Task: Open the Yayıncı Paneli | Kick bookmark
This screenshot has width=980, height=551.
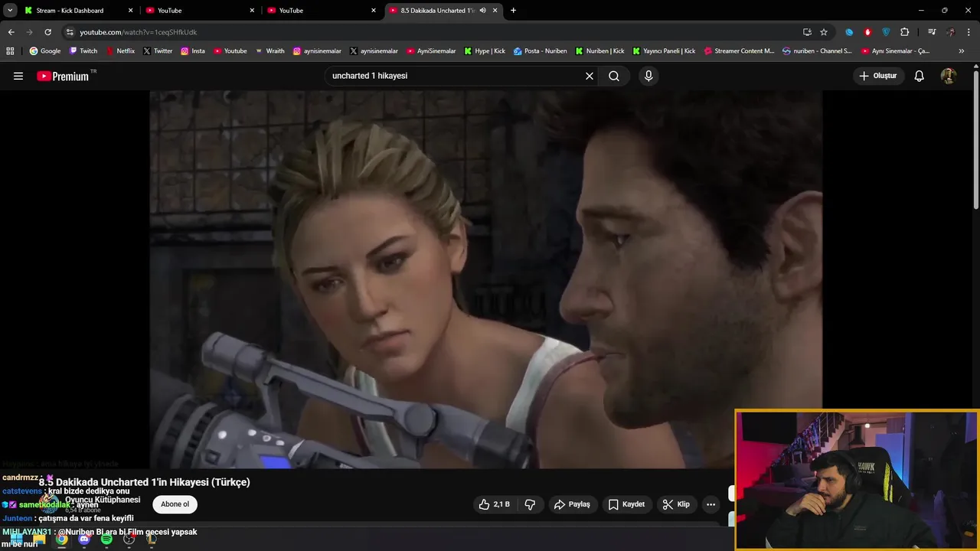Action: [x=663, y=51]
